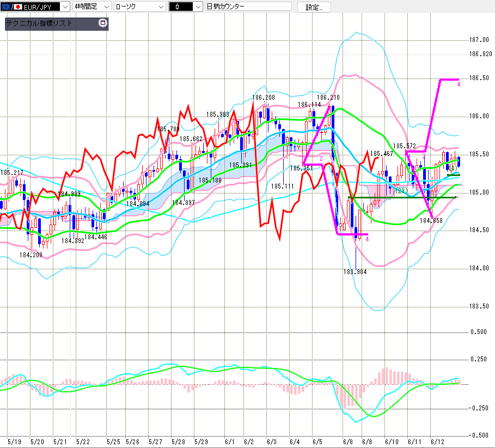Click the 184.933 price label
Image resolution: width=495 pixels, height=448 pixels.
click(x=69, y=194)
